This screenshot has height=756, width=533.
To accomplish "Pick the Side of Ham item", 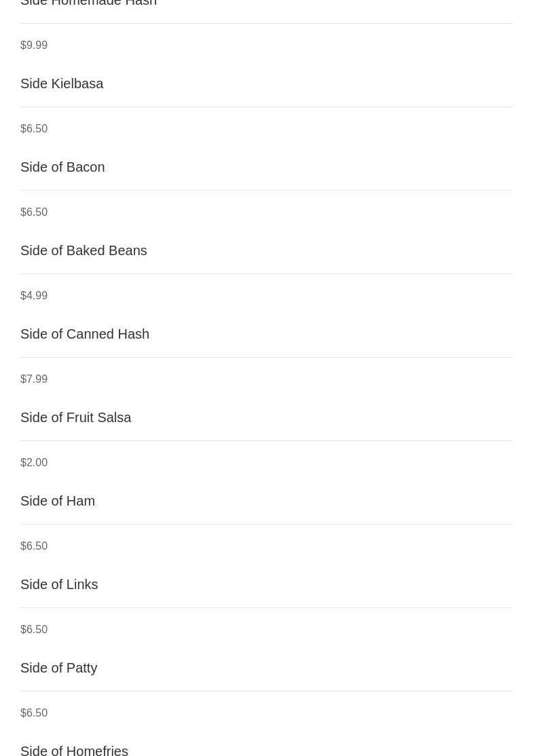I will pyautogui.click(x=58, y=500).
